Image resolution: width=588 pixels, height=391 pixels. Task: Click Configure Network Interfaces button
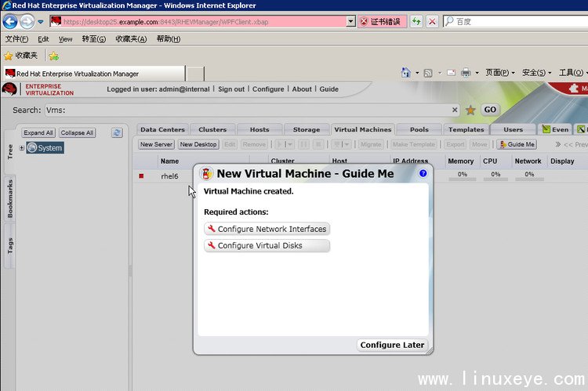pos(267,229)
